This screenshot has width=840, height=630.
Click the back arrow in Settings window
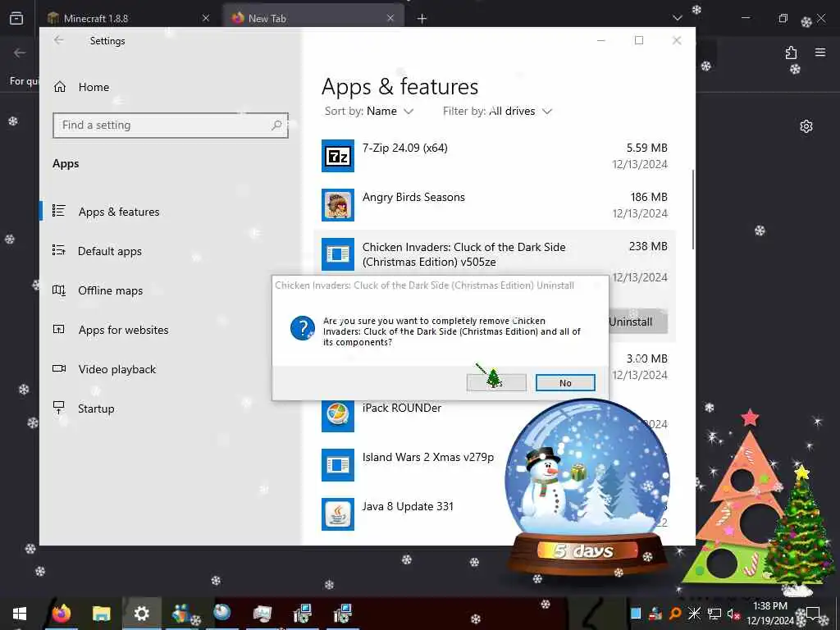pos(58,40)
